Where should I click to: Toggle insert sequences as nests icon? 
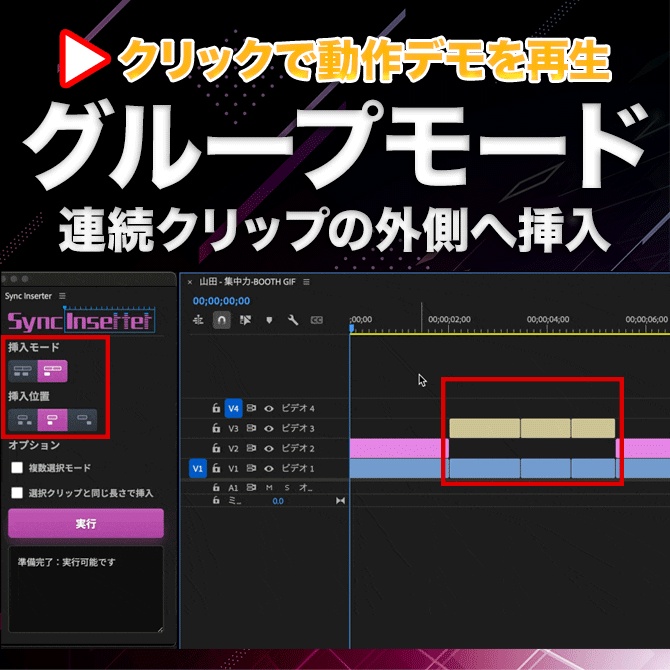click(198, 320)
